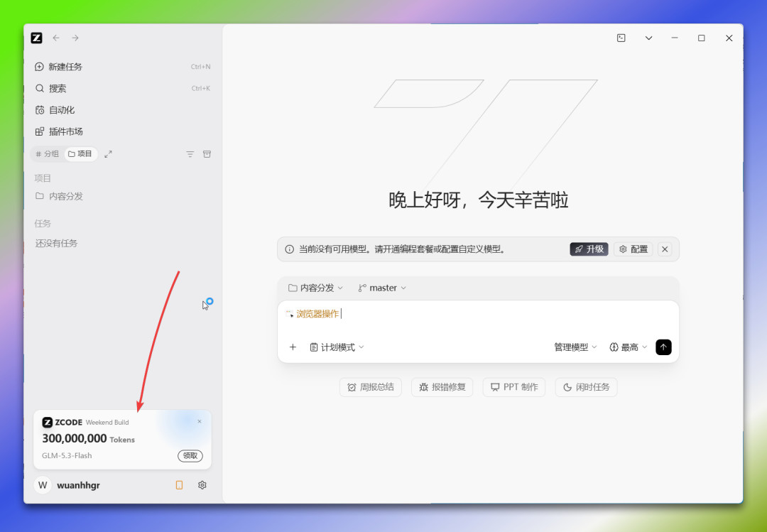Click the GLM-5.3-Flash model label

pyautogui.click(x=67, y=456)
